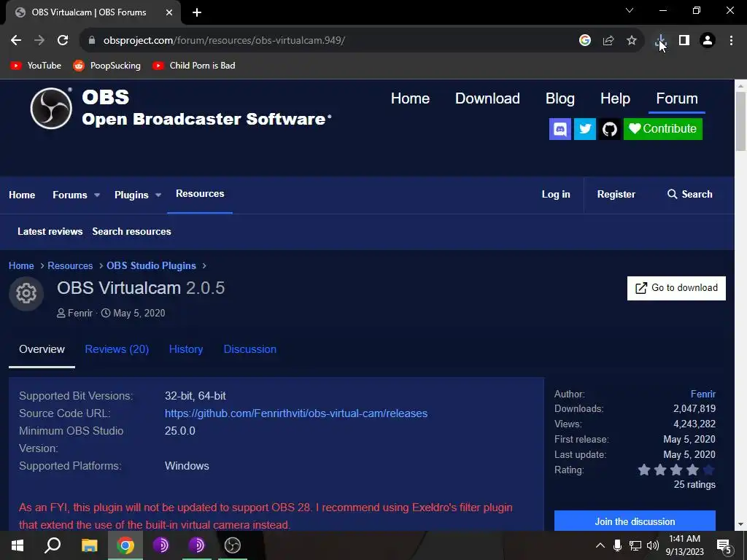Click the May 5, 2020 date under title
This screenshot has height=560, width=747.
139,314
